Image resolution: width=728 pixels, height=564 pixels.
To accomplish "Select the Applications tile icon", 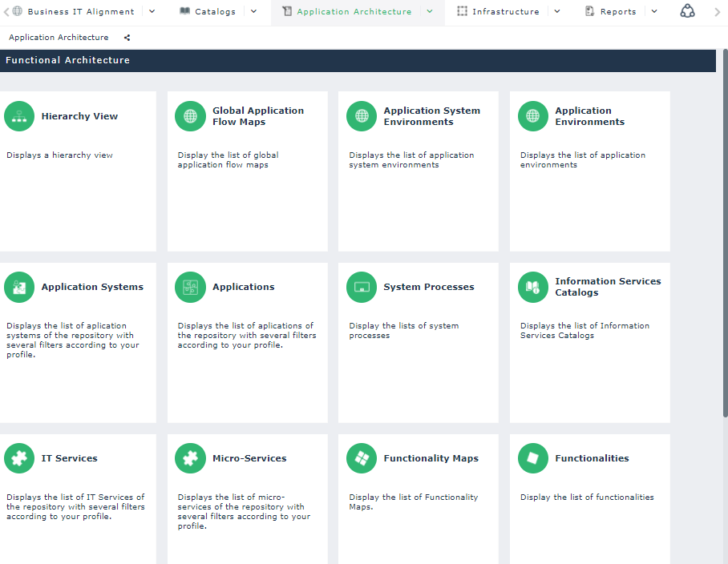I will pos(190,287).
